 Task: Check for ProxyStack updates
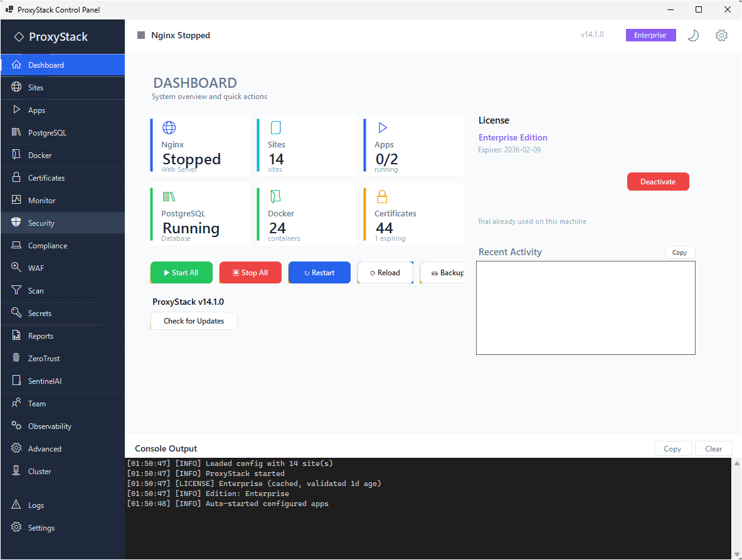pos(193,320)
